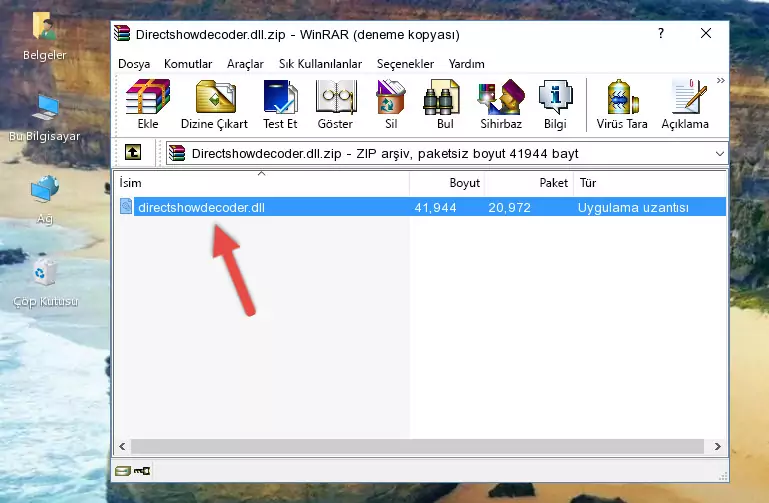The image size is (769, 503).
Task: Sort files by Paket column
Action: 529,183
